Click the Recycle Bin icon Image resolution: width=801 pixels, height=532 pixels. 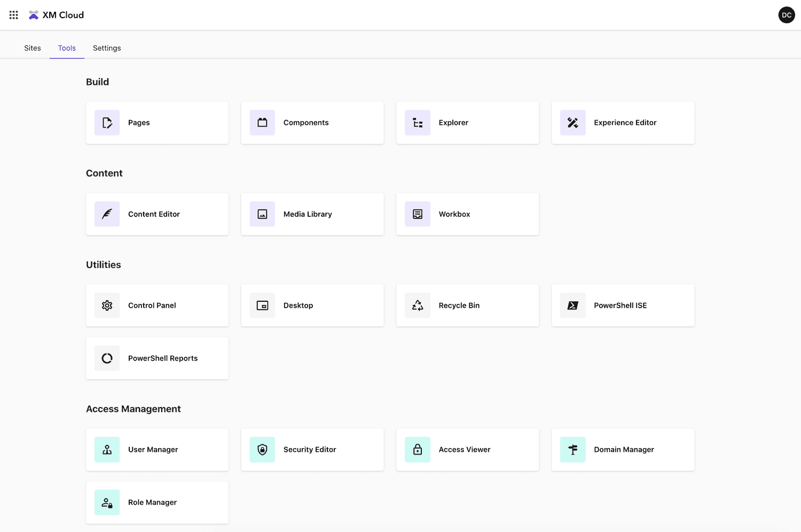[418, 306]
